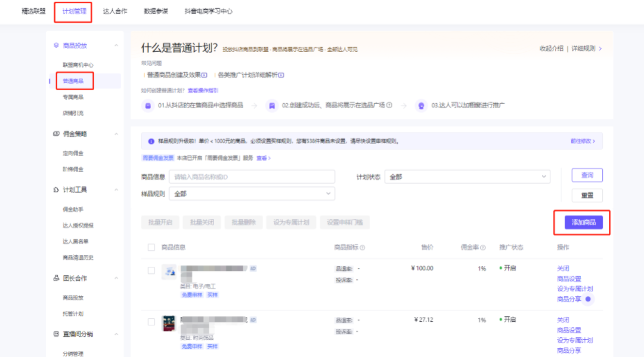Select 专属商品 in the sidebar
The height and width of the screenshot is (357, 644).
73,97
